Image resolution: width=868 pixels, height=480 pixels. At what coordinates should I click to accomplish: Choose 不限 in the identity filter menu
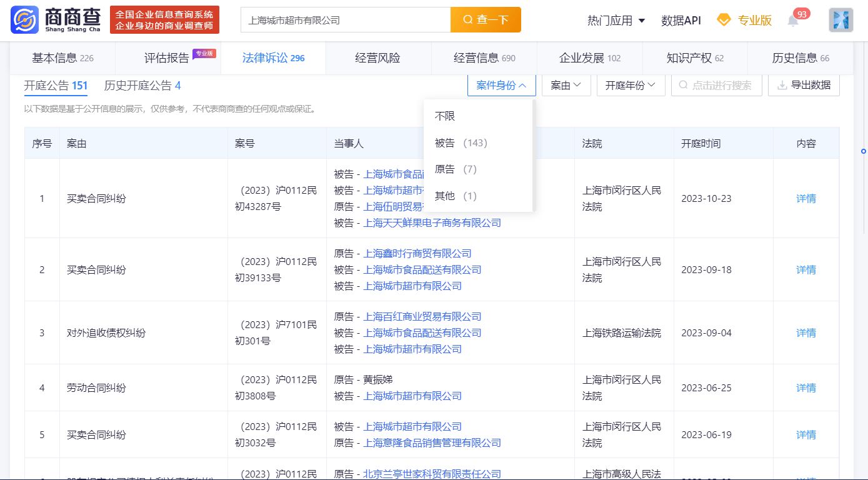478,116
